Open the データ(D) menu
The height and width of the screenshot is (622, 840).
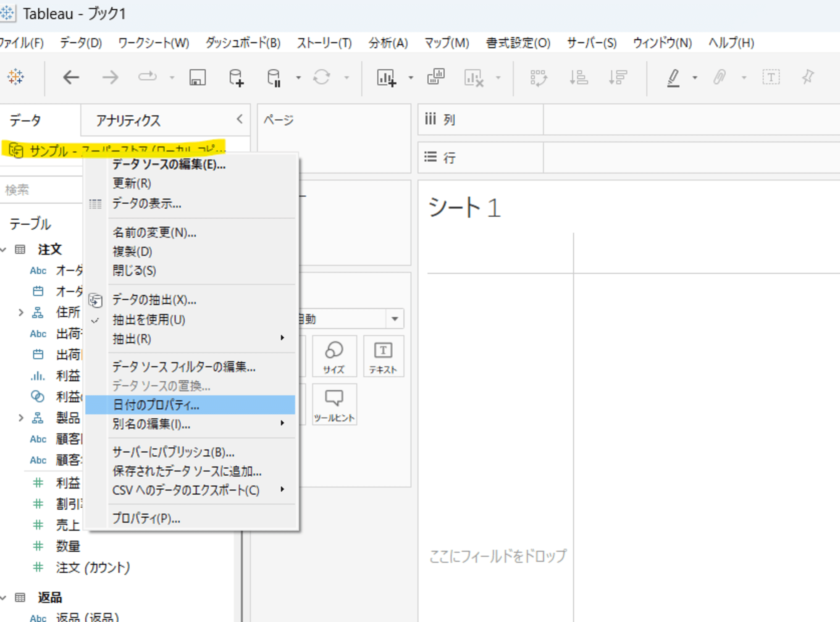click(x=81, y=43)
